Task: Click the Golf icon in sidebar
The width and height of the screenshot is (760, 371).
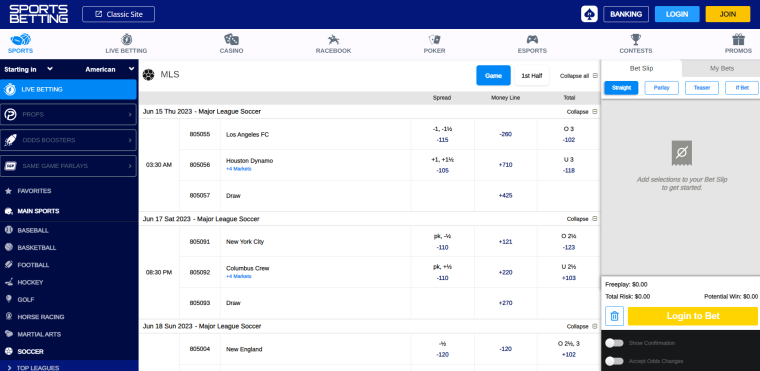Action: pyautogui.click(x=8, y=299)
